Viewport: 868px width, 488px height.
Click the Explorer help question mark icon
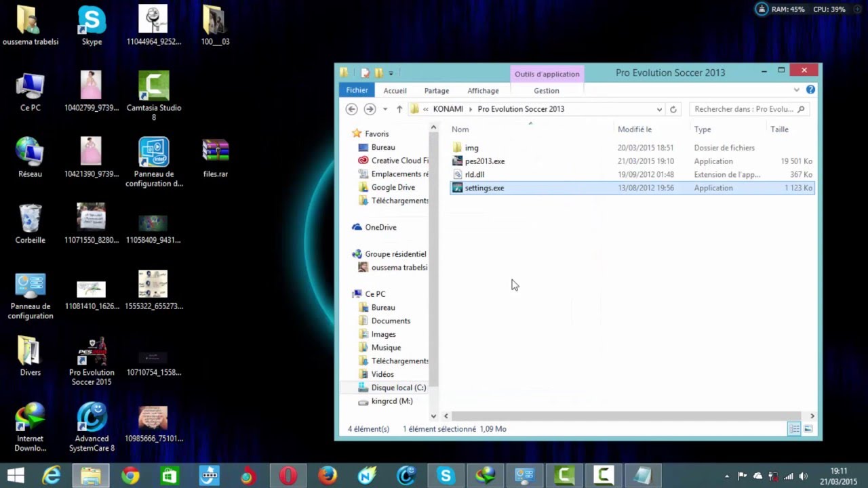click(x=810, y=89)
